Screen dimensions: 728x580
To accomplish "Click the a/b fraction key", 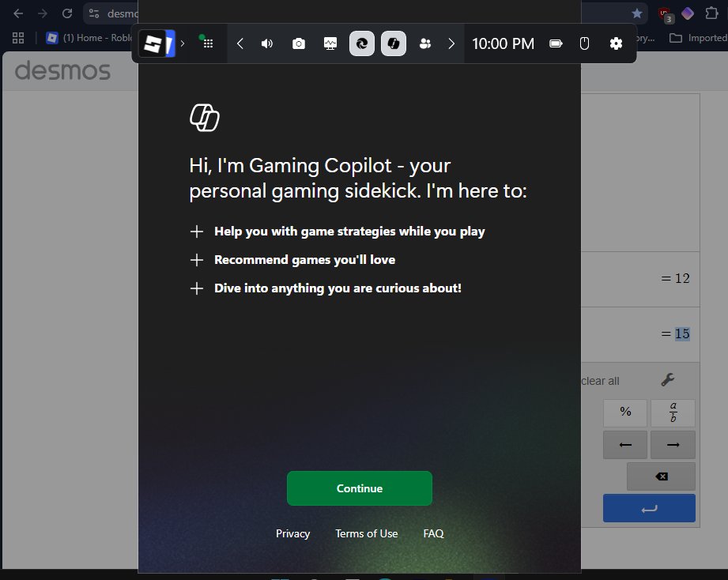I will 673,413.
